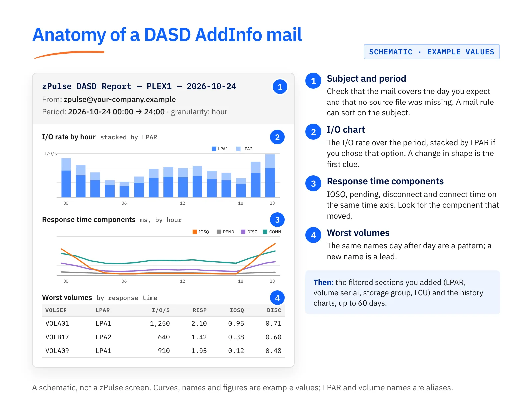Click the Then: filtered sections note box

coord(403,292)
